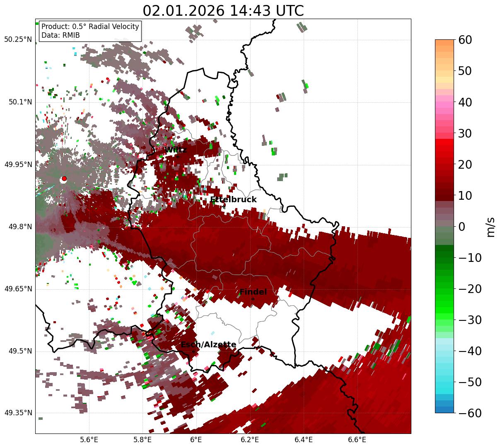Click the Findel city label
Image resolution: width=500 pixels, height=448 pixels.
[253, 292]
